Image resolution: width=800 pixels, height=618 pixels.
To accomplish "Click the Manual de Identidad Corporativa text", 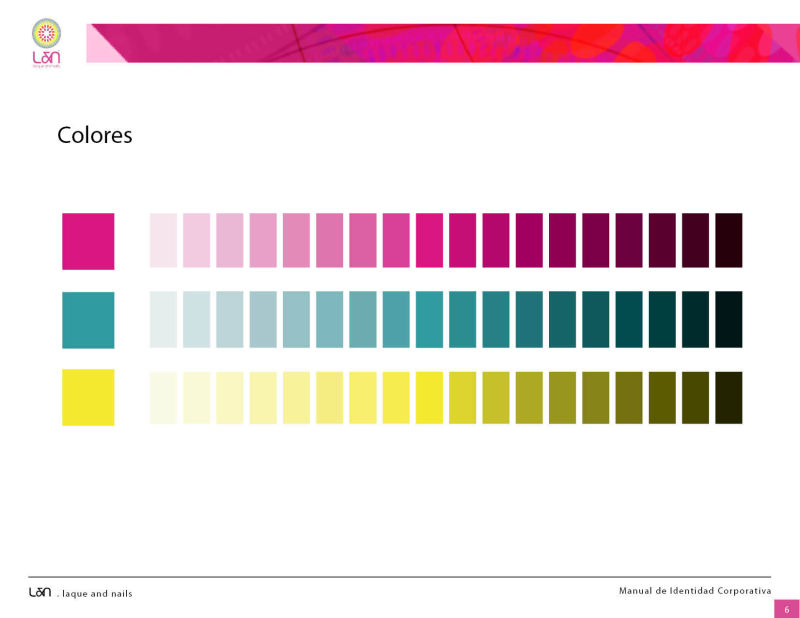I will [x=695, y=591].
